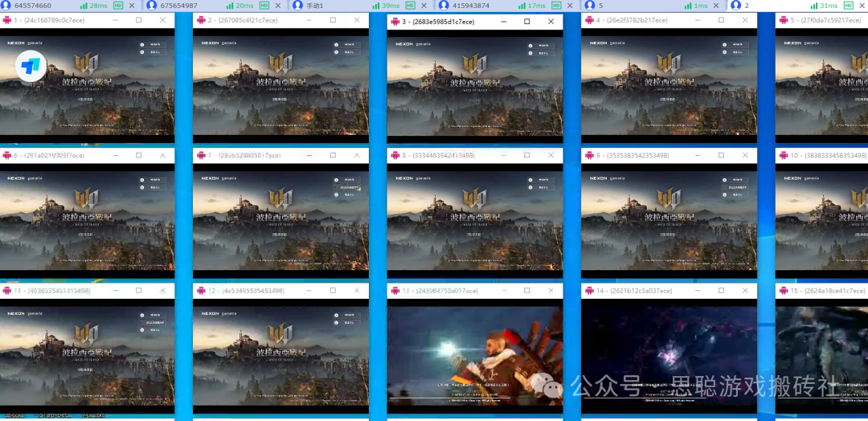Click the Android icon of emulator window 9

coord(588,155)
